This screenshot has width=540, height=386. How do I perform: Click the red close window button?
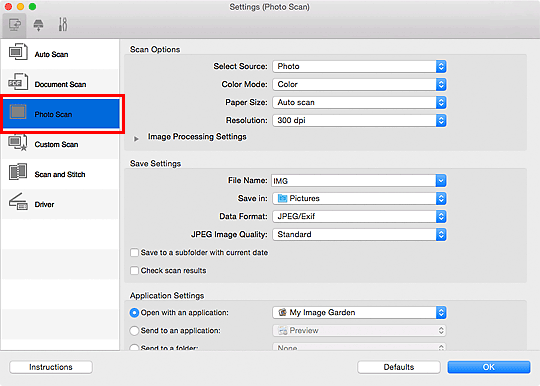8,7
